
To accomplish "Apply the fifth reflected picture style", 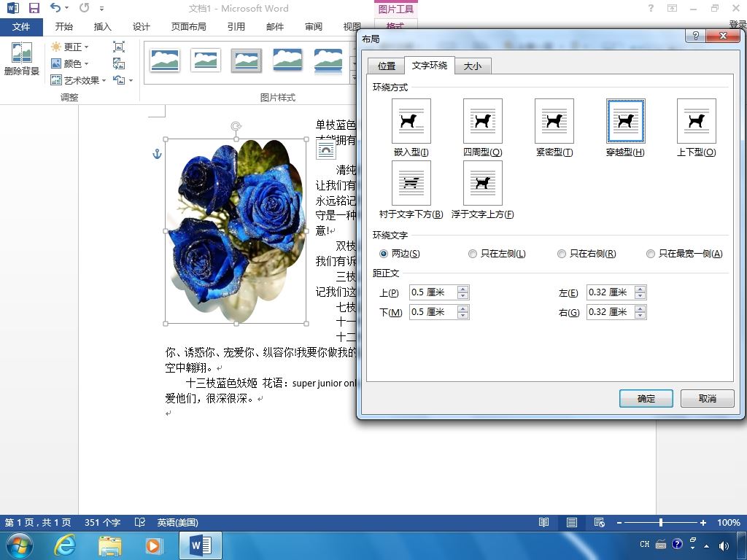I will point(328,61).
